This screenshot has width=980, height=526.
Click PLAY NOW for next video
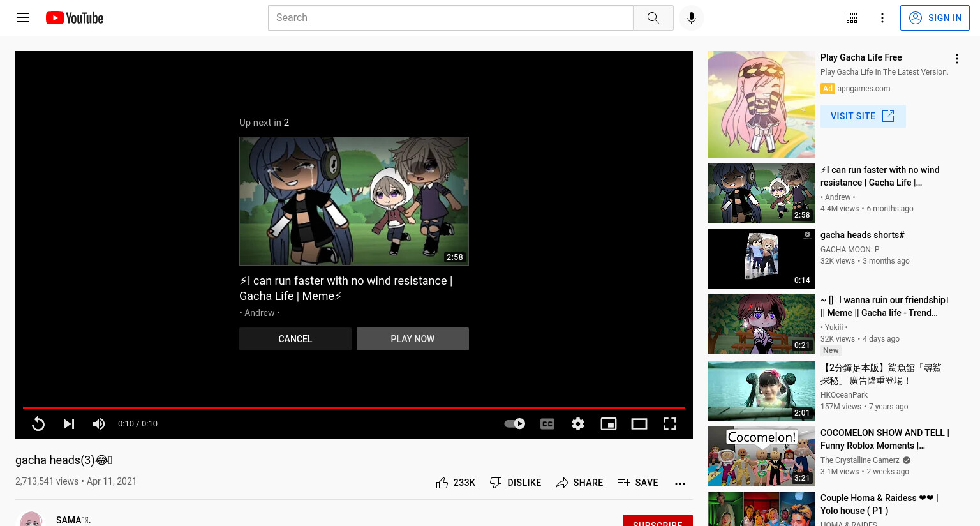(x=413, y=339)
